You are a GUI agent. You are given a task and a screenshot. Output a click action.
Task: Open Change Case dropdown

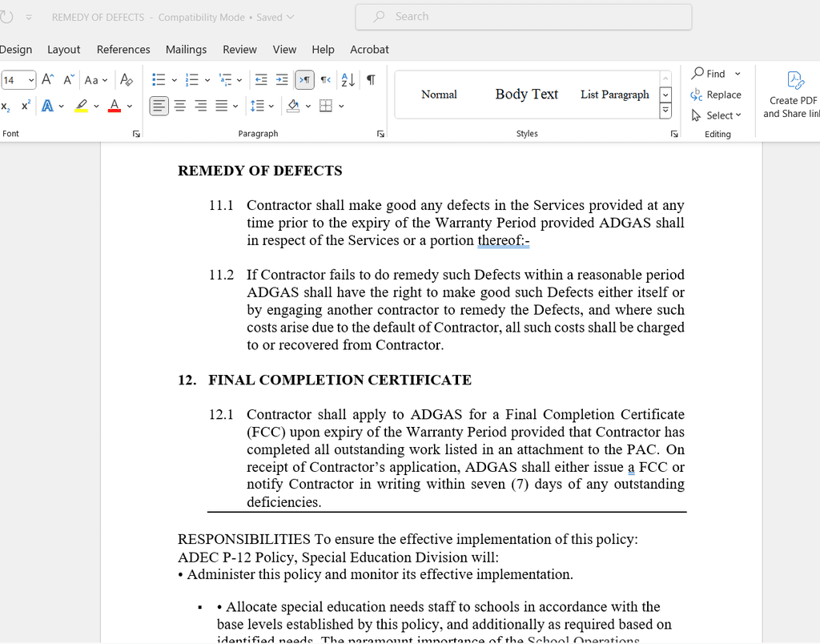[96, 80]
